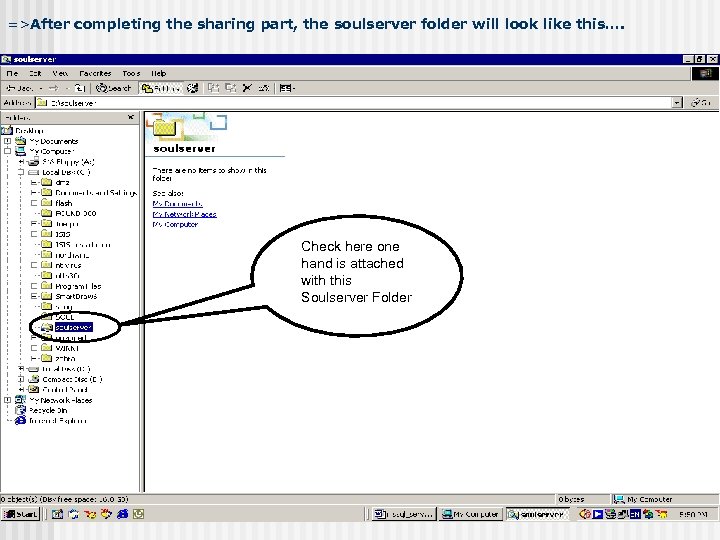Open the My Network Places link
The height and width of the screenshot is (540, 720).
[x=184, y=214]
